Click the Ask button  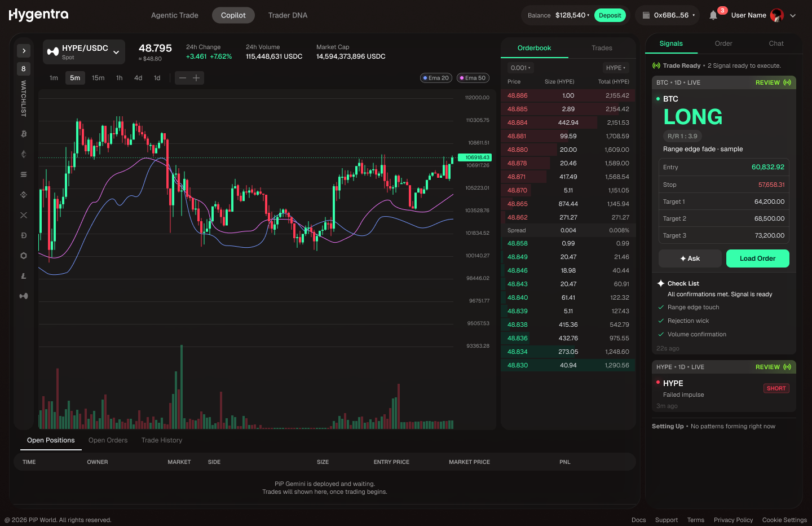coord(690,258)
